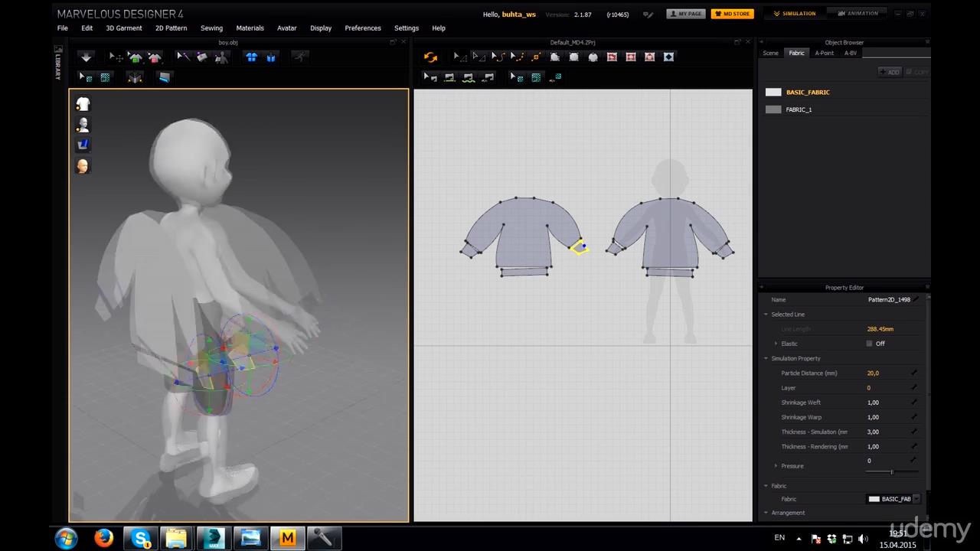Expand the Elastic property
980x551 pixels.
coord(776,344)
